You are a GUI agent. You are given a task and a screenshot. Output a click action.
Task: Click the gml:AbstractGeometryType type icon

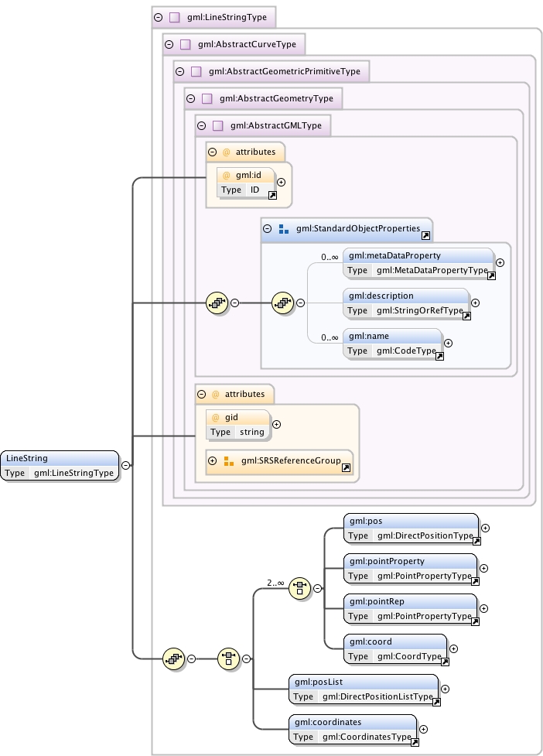point(207,98)
